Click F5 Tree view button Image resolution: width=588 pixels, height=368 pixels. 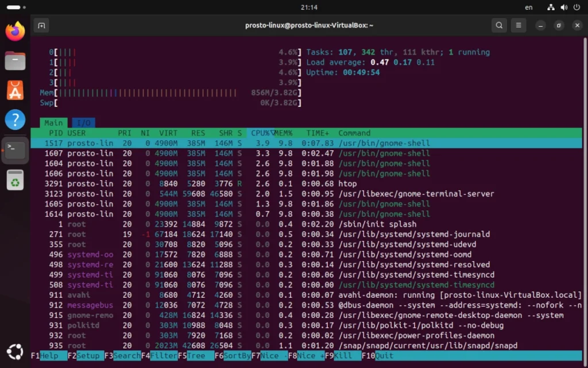[196, 355]
